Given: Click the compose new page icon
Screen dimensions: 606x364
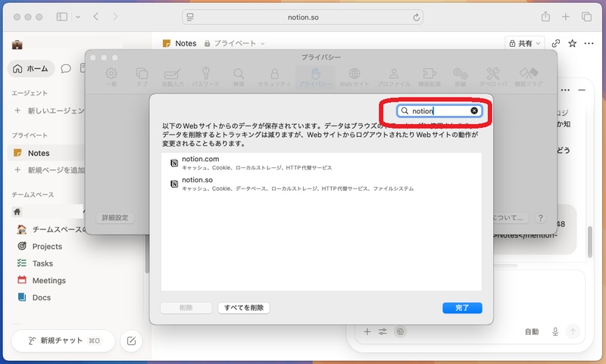Looking at the screenshot, I should coord(131,341).
